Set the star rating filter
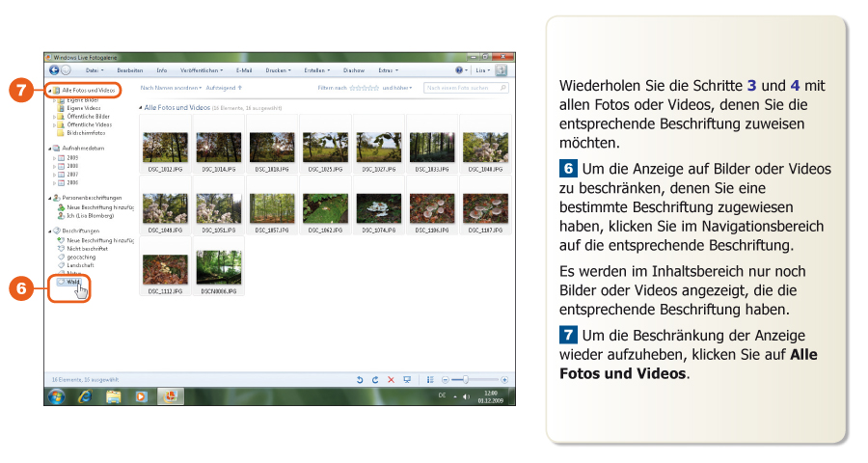This screenshot has height=463, width=868. [364, 88]
